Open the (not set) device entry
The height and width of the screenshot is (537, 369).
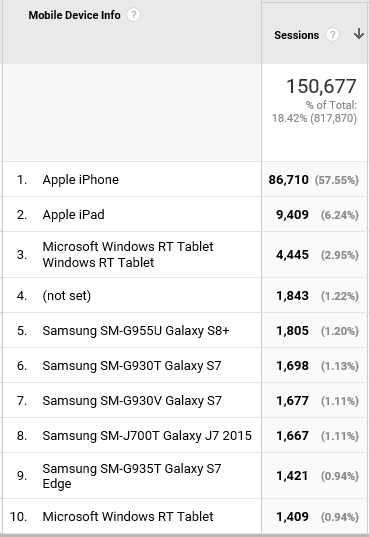tap(66, 296)
